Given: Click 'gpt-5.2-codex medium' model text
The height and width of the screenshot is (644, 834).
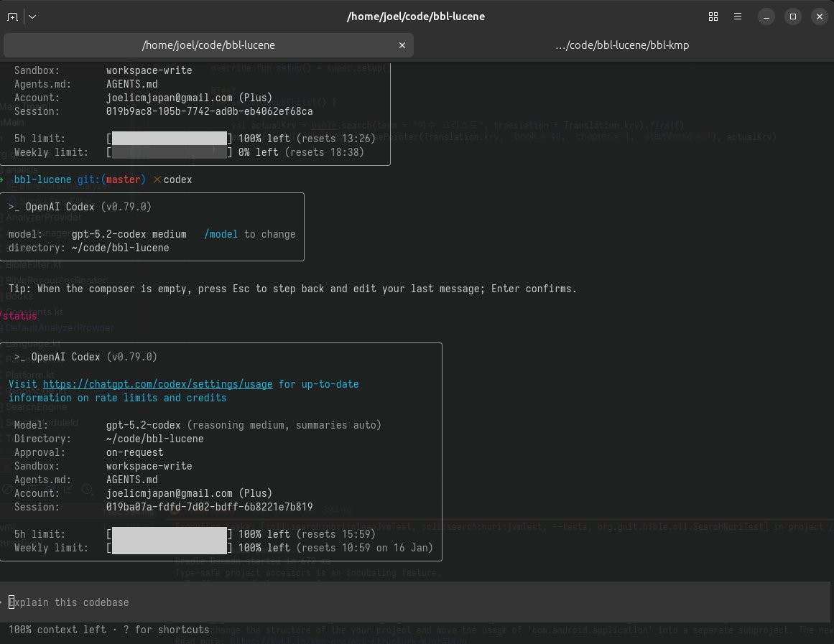Looking at the screenshot, I should coord(129,234).
